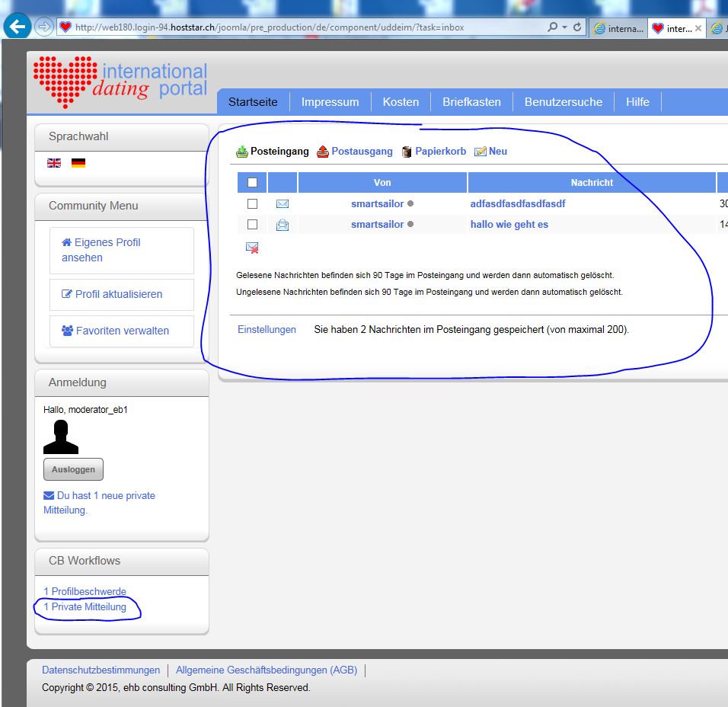Switch to the first 'interna...' browser tab
Screen dimensions: 728x707
pos(619,28)
